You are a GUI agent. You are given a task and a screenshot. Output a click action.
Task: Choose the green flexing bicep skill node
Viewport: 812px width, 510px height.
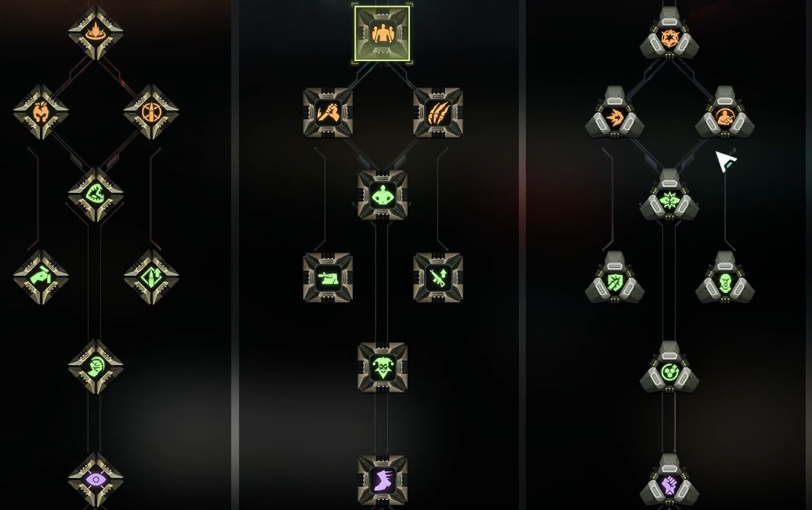click(x=96, y=367)
